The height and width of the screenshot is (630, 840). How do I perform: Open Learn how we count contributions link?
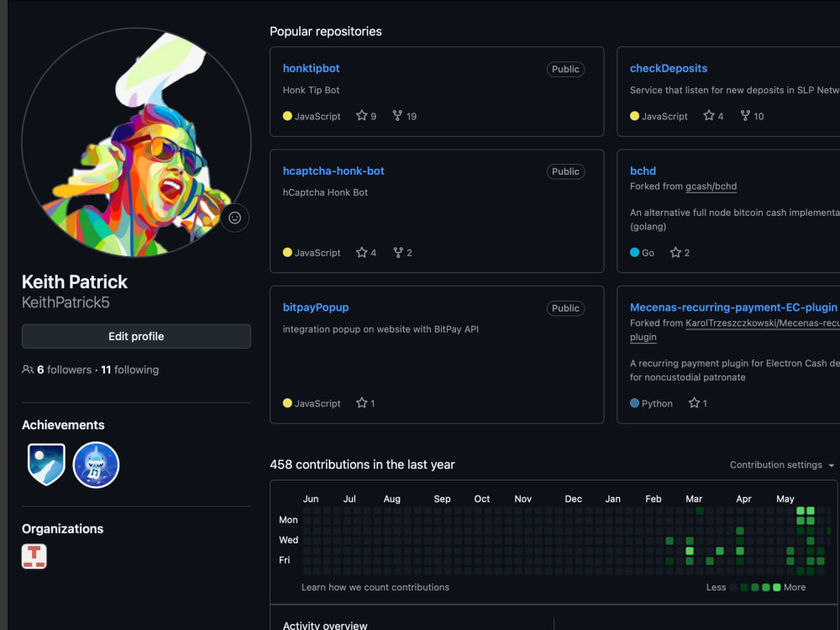375,587
